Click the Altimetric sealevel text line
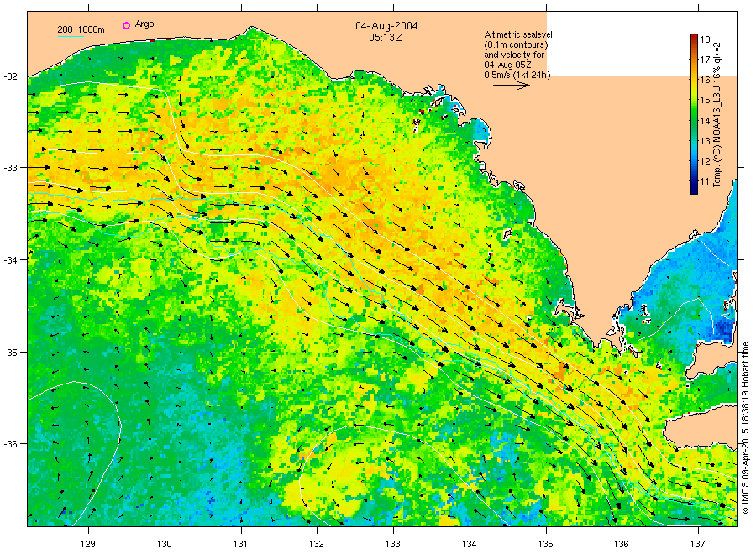 click(x=518, y=34)
